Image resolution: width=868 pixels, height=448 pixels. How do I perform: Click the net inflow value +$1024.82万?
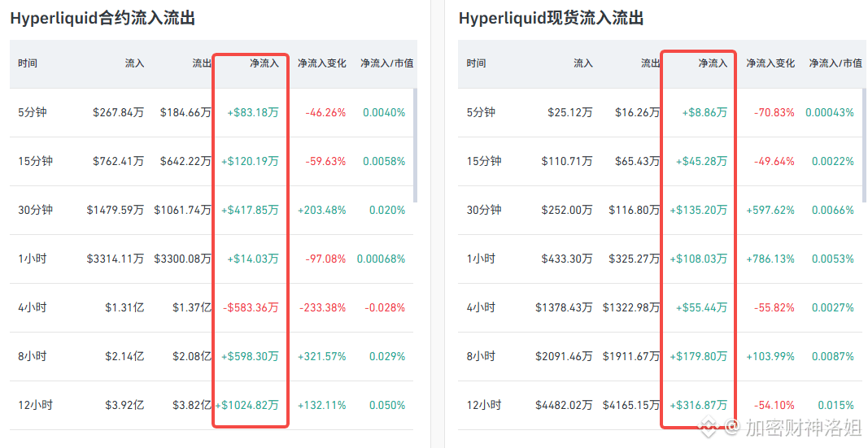point(246,405)
